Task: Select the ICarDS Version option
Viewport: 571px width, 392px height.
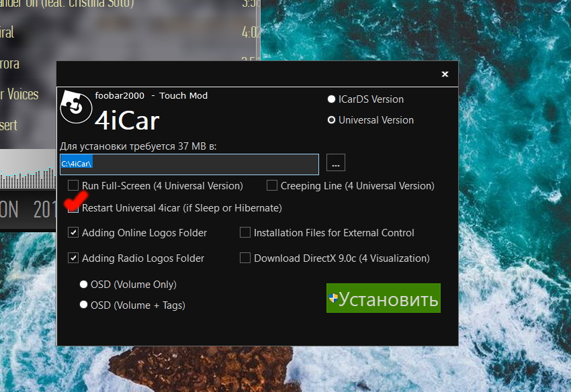Action: 331,99
